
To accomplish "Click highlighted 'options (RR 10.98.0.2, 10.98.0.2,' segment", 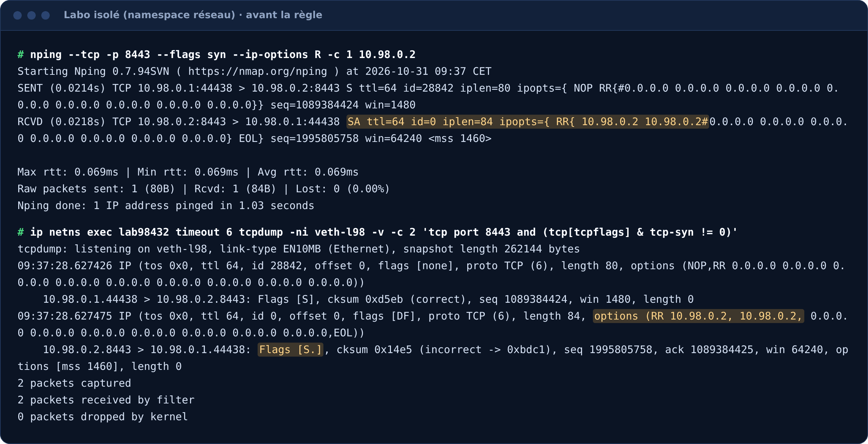I will click(698, 316).
